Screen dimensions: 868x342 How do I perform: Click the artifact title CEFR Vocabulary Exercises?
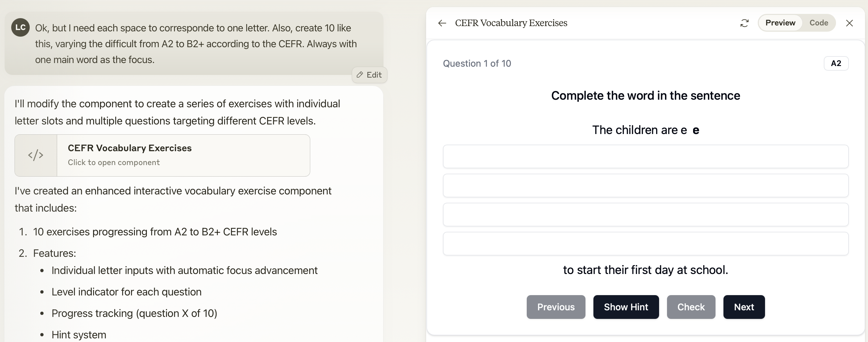click(x=511, y=23)
